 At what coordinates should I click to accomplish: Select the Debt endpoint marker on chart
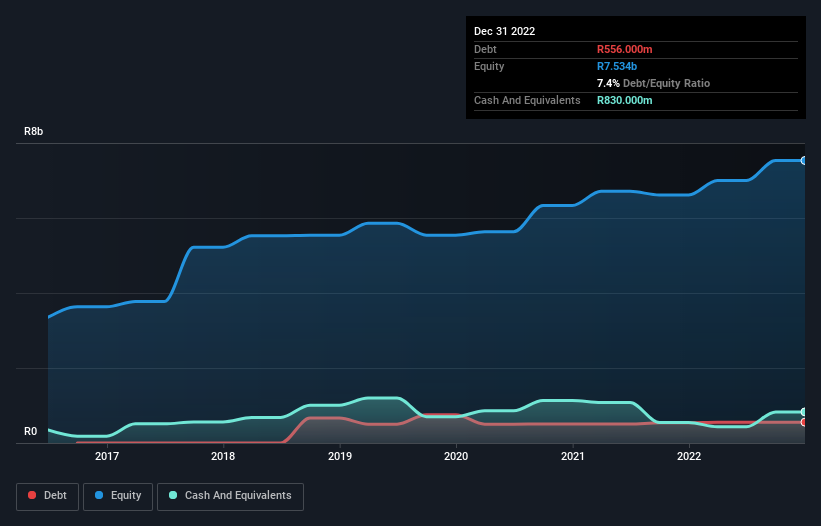pyautogui.click(x=804, y=422)
